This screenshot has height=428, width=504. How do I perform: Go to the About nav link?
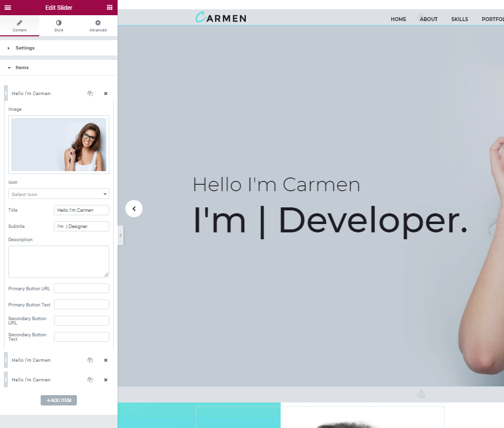(429, 19)
